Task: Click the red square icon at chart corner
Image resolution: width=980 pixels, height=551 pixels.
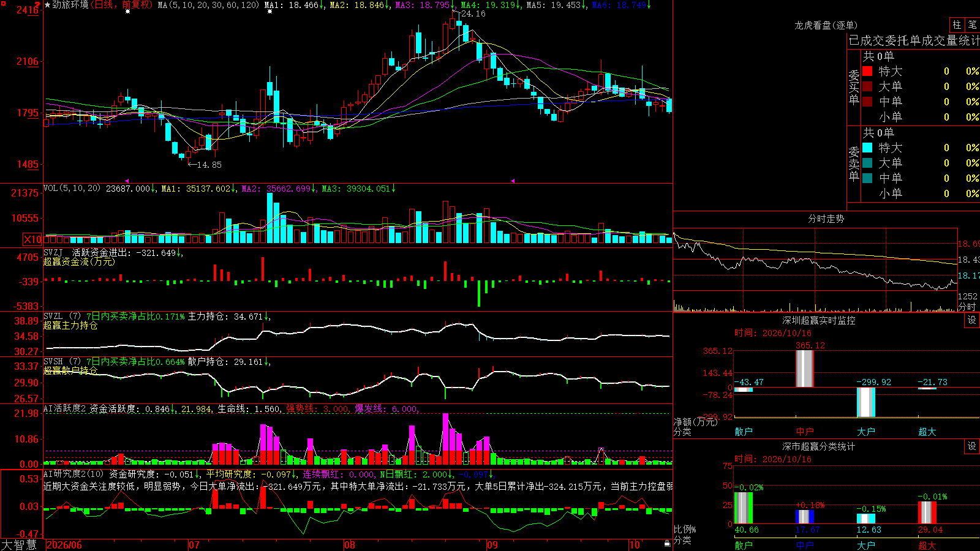Action: 3,3
